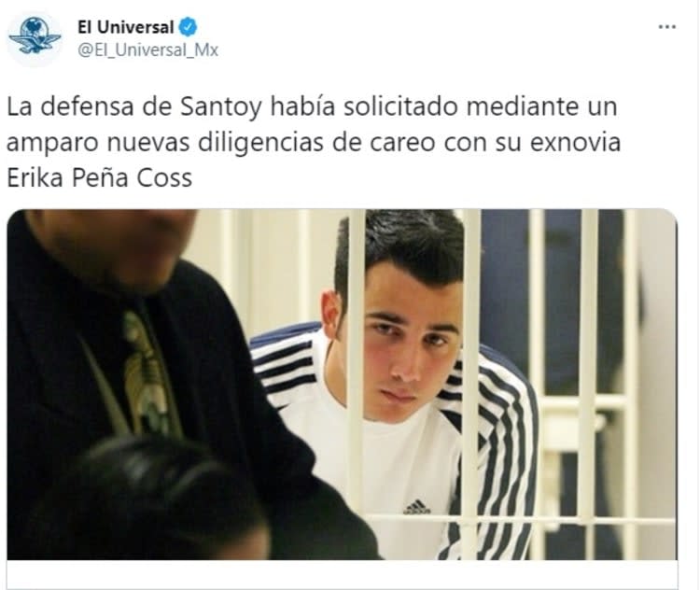
Task: Open the tweet's three-dot more menu
Action: pos(667,27)
